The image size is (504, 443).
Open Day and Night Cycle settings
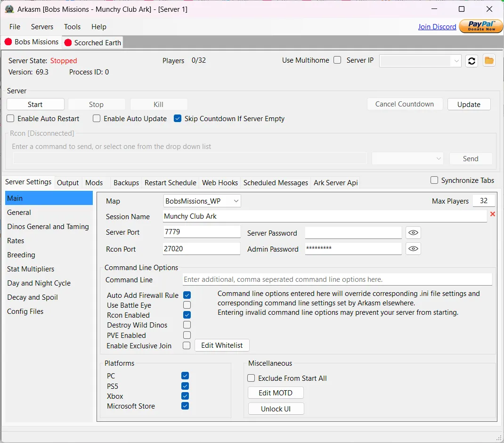point(49,283)
